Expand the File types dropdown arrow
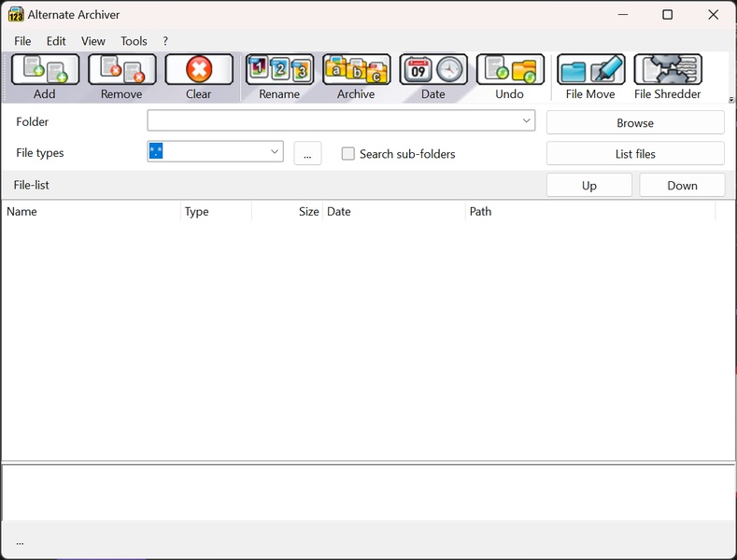 275,152
